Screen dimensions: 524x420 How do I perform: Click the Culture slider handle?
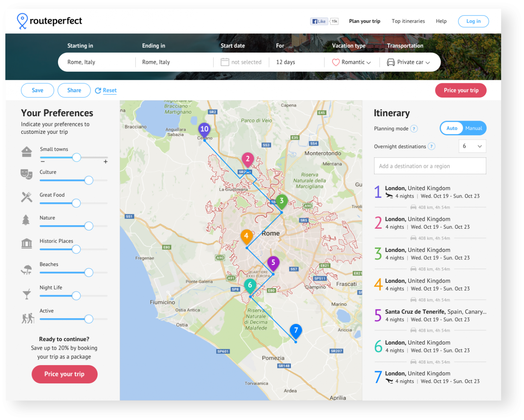(89, 180)
